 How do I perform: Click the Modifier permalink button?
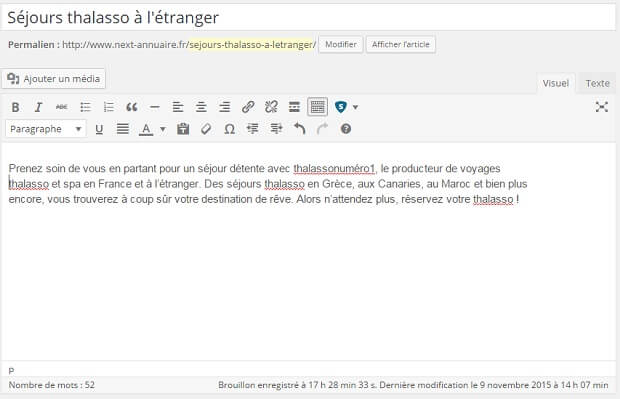point(341,44)
